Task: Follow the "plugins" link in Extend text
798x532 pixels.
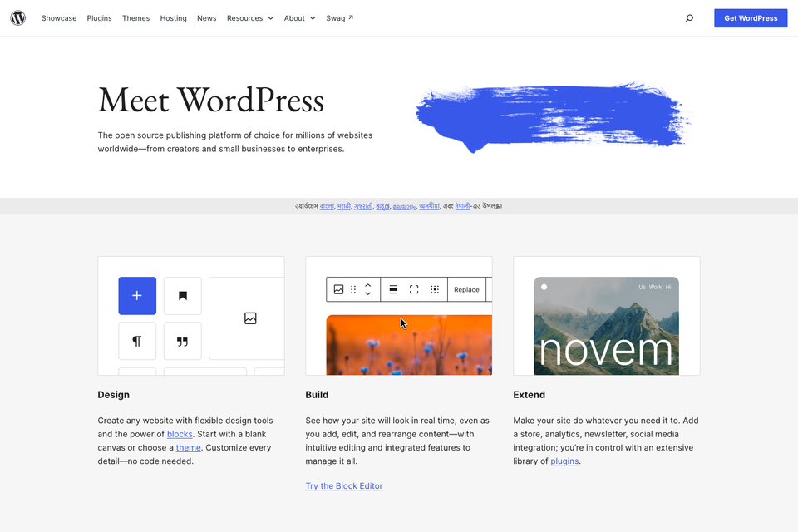Action: (564, 461)
